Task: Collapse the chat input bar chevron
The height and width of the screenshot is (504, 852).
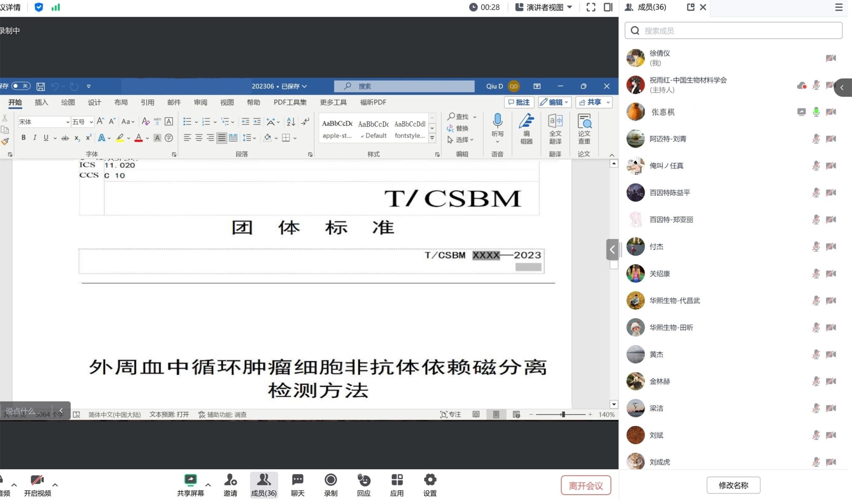Action: pos(61,410)
